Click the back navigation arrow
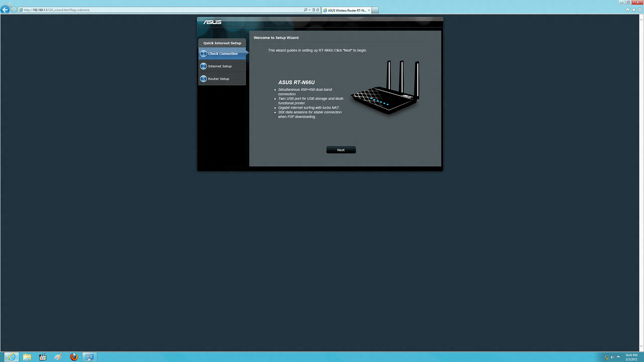This screenshot has width=644, height=362. 5,9
